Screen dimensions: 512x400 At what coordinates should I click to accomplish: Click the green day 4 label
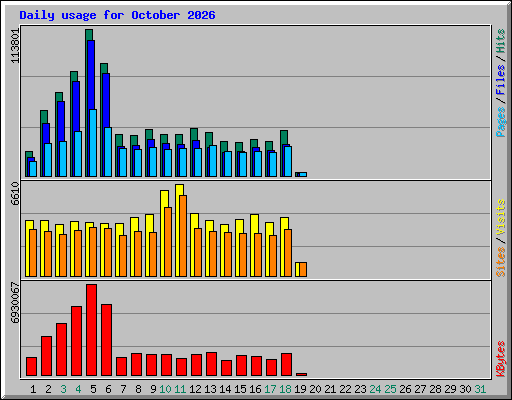[x=78, y=389]
